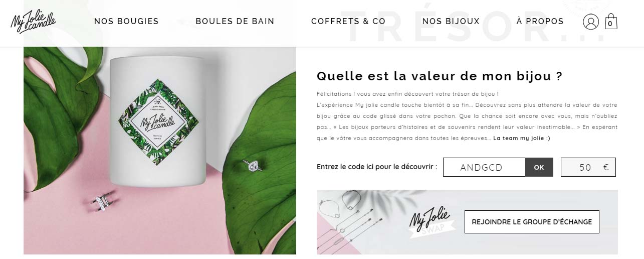Click 'La team my jolie :)' text
The height and width of the screenshot is (259, 644).
(522, 138)
